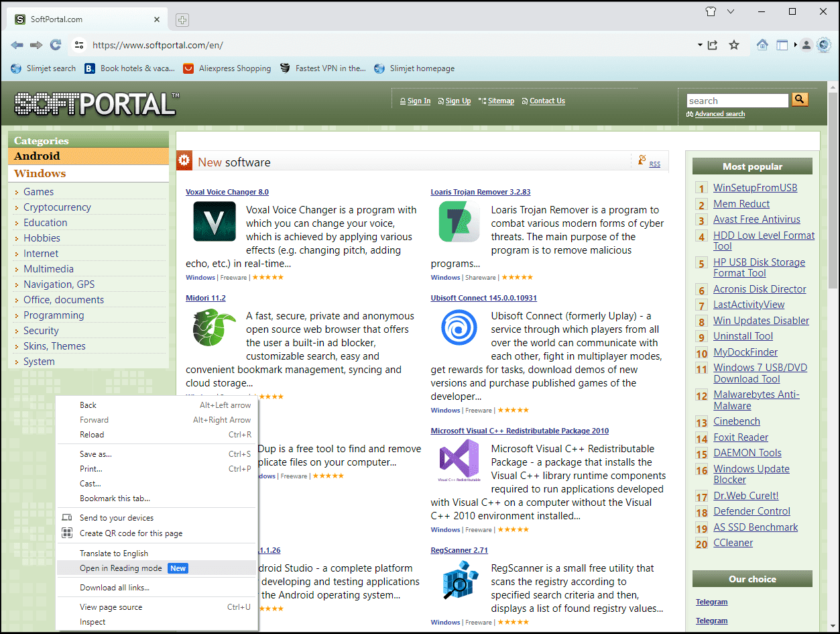Open the Cryptocurrency category
The image size is (840, 634).
57,207
